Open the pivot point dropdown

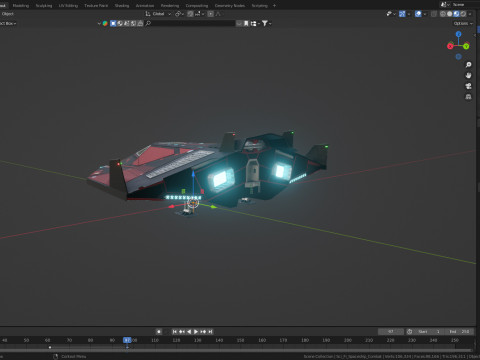(x=180, y=14)
